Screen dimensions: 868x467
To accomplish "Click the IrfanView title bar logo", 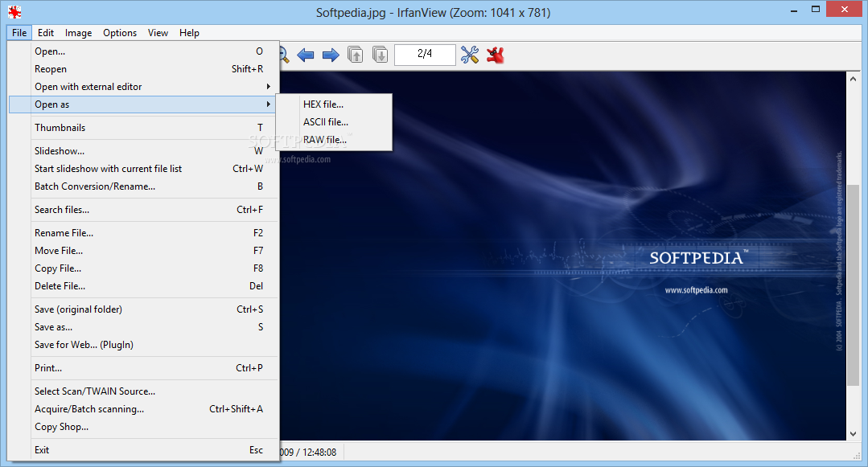I will click(15, 11).
